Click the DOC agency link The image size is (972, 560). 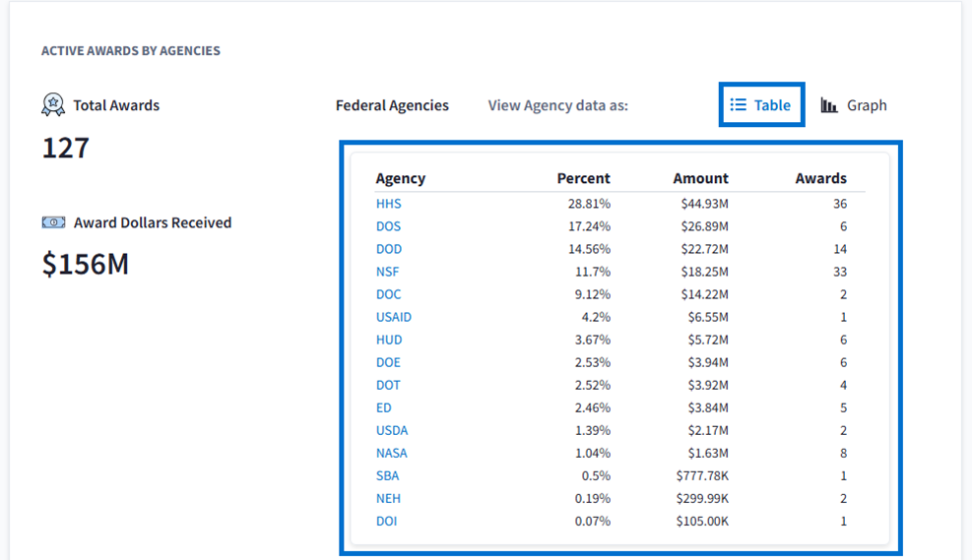pos(388,294)
